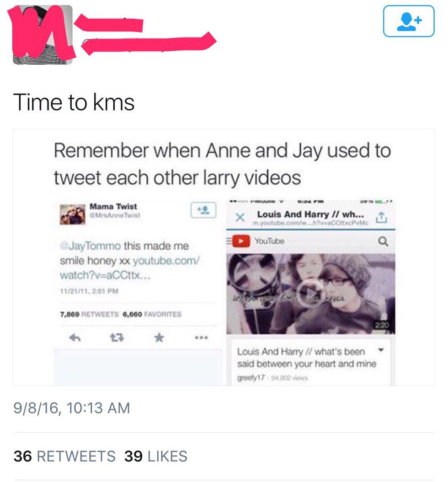Tap the share icon next to video title

(x=381, y=217)
